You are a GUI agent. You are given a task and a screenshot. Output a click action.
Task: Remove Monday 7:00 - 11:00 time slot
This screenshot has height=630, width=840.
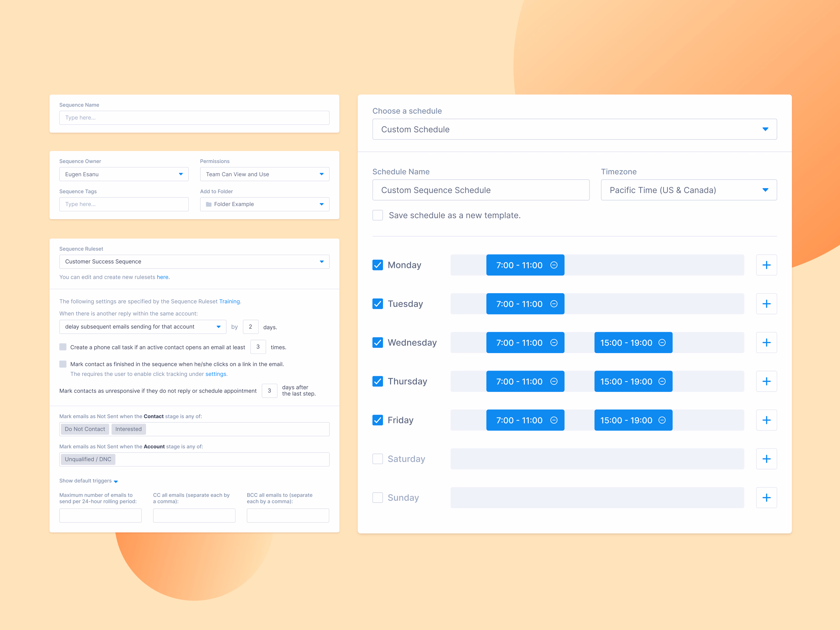coord(554,265)
